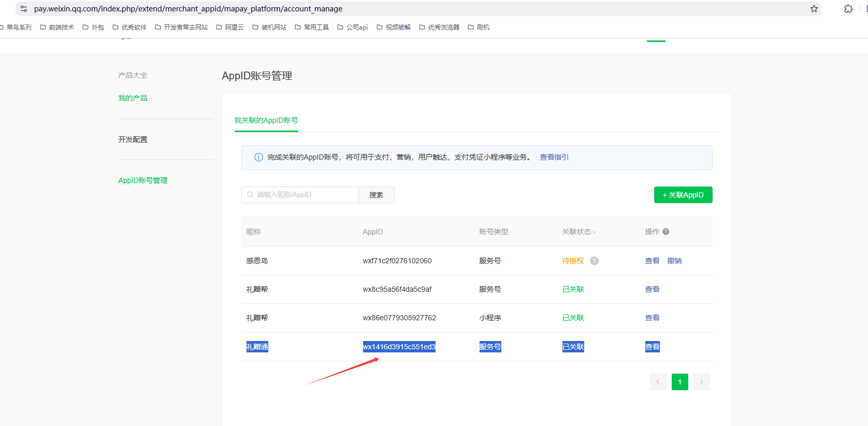The image size is (868, 426).
Task: Click 撤销 for the 感恩岛 row
Action: pyautogui.click(x=674, y=261)
